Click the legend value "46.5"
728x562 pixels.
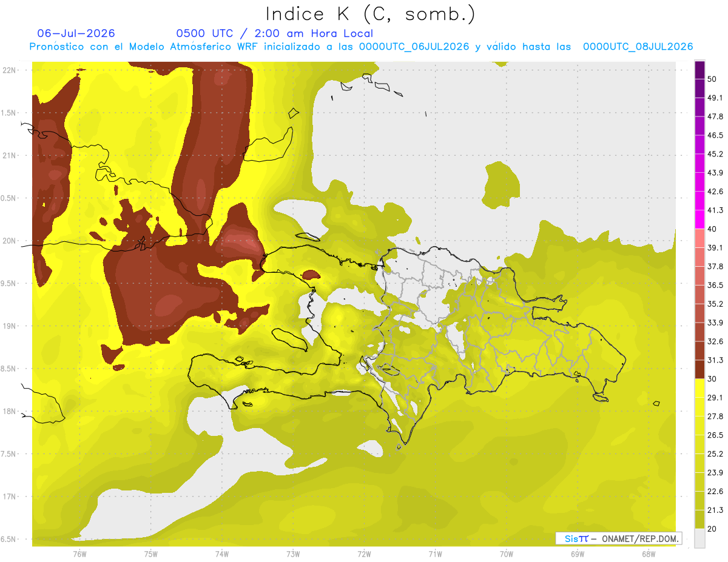(715, 135)
